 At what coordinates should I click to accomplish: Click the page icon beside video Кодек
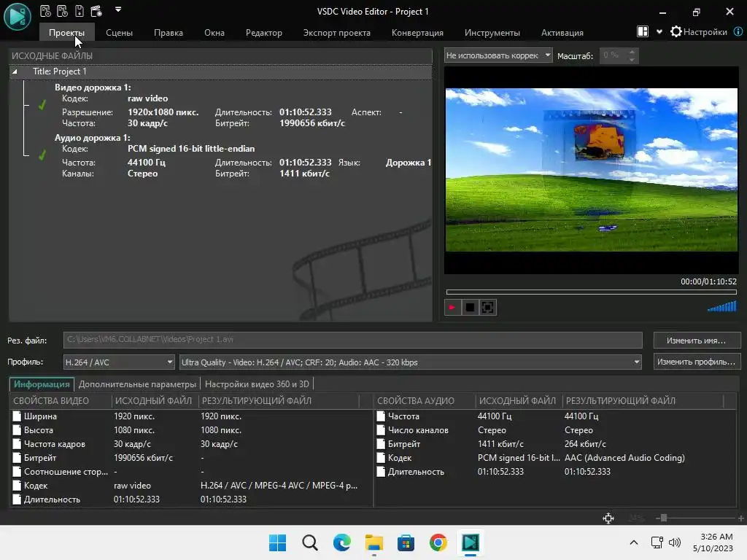pyautogui.click(x=18, y=486)
